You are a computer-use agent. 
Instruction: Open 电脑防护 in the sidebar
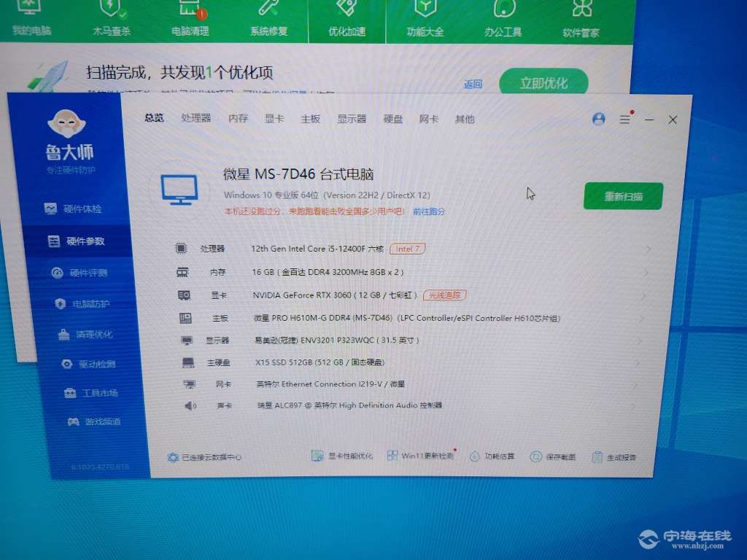coord(82,304)
